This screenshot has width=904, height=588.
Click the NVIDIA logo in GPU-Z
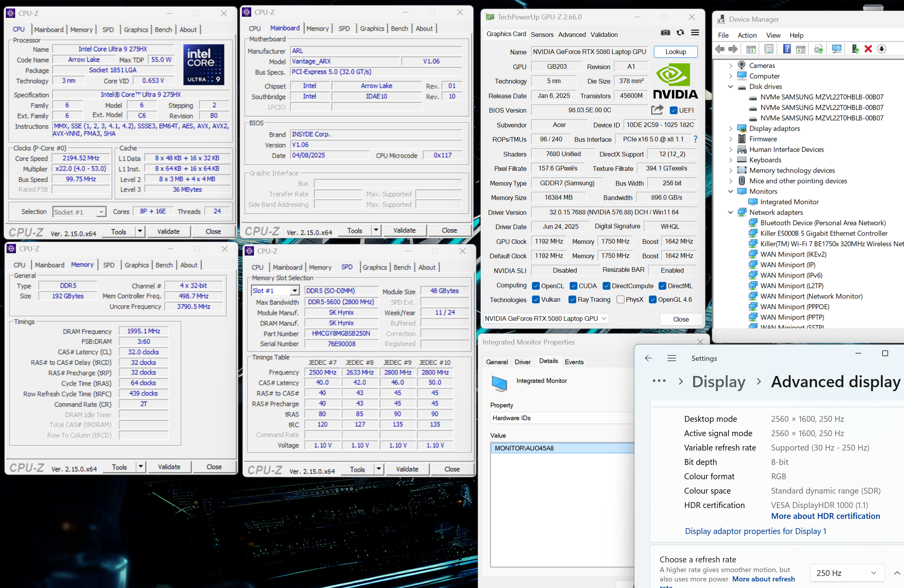coord(676,81)
